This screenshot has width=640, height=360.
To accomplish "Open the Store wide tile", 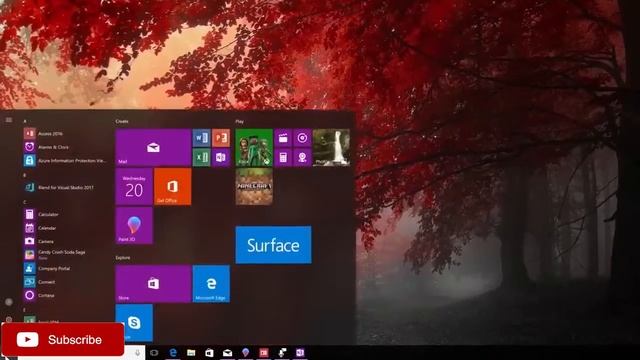I will point(153,284).
